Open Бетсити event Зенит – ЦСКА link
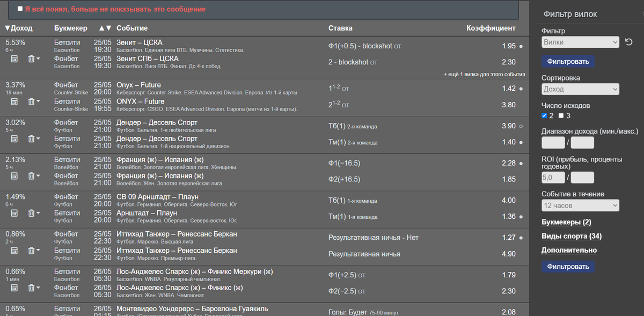This screenshot has width=644, height=316. point(140,42)
